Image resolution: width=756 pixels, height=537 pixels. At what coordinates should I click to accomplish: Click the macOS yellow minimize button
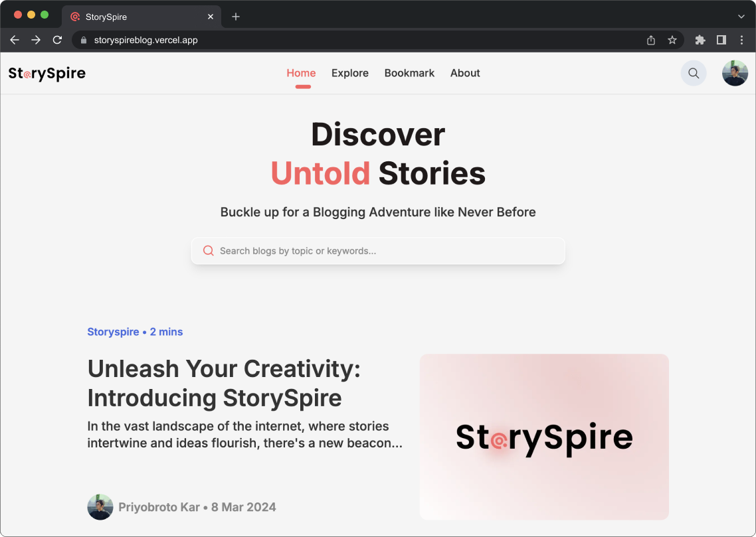tap(31, 15)
